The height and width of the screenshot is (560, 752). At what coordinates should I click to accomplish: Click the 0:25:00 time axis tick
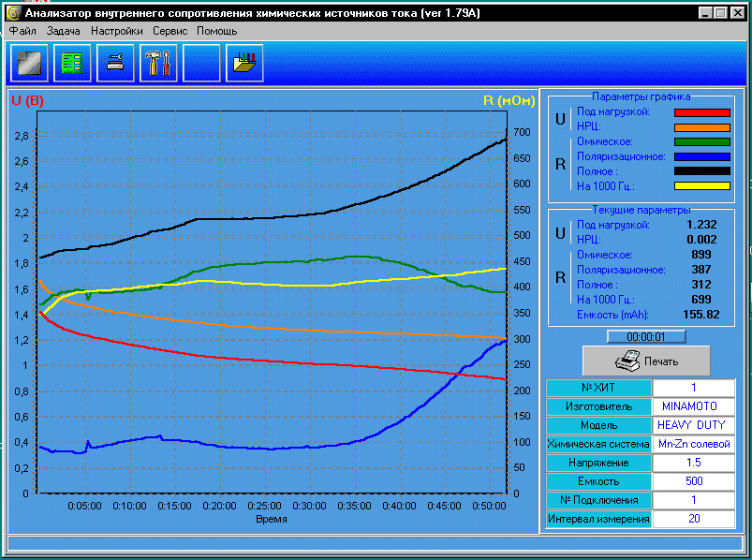point(264,506)
